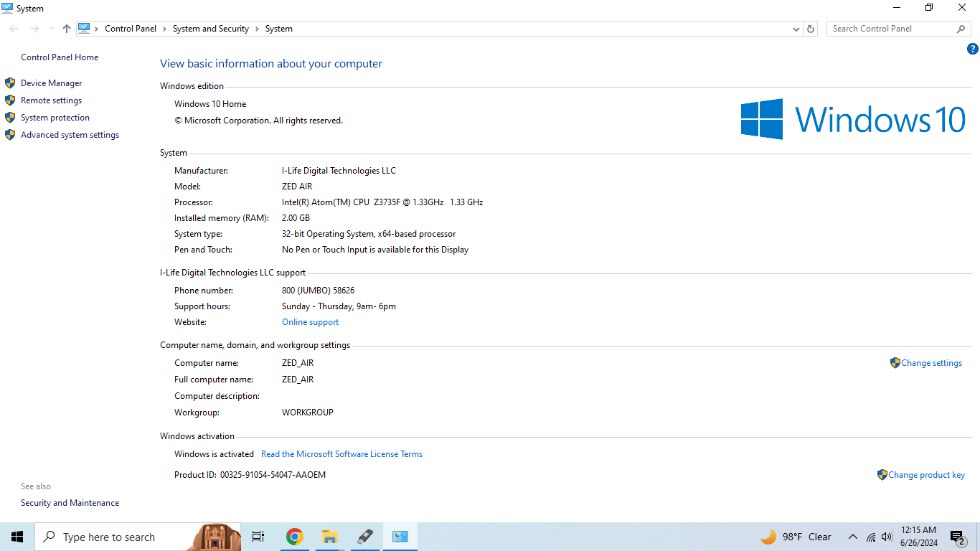Open the blue Help question mark

click(x=973, y=49)
